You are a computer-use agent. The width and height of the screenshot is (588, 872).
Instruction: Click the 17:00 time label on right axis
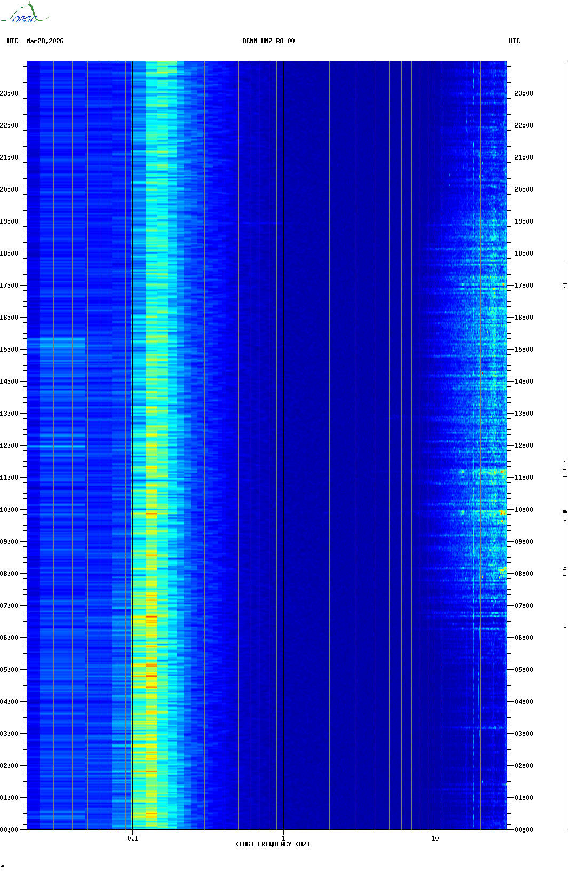523,286
